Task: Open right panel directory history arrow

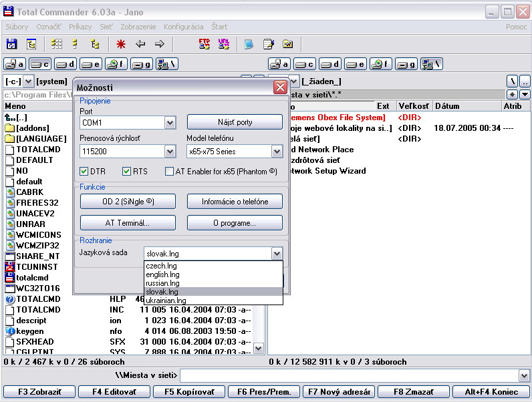Action: click(x=525, y=95)
